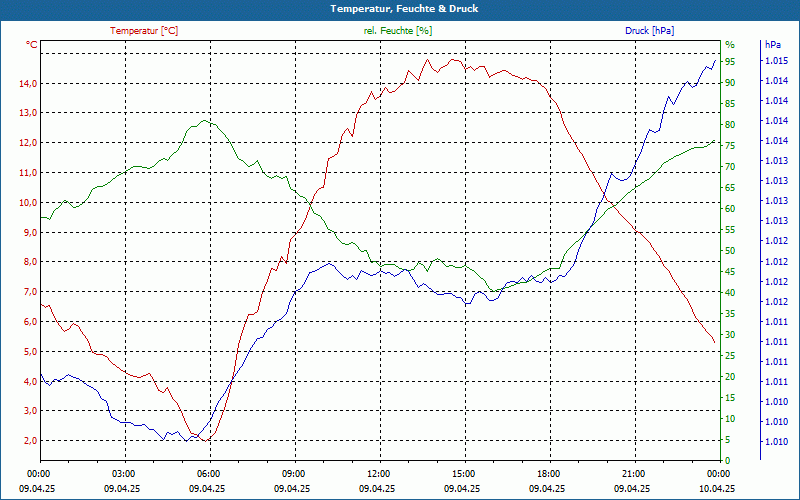
Task: Click the '12:00' time axis label
Action: click(x=378, y=473)
